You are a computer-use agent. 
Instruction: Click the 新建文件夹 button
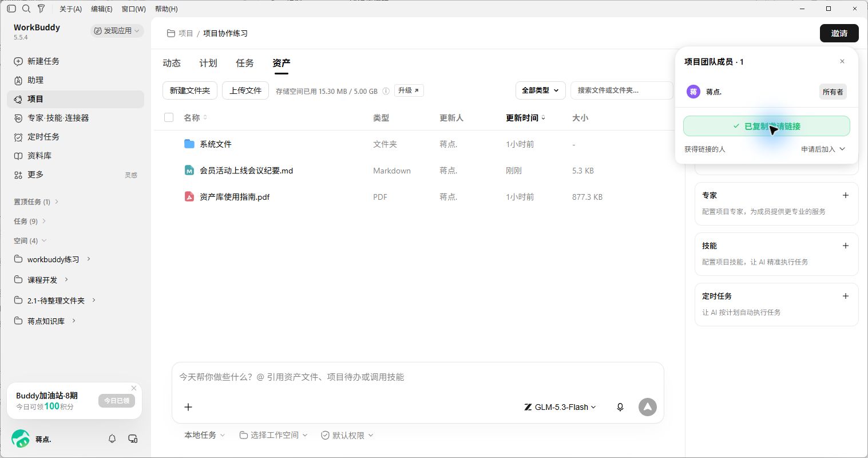click(190, 90)
